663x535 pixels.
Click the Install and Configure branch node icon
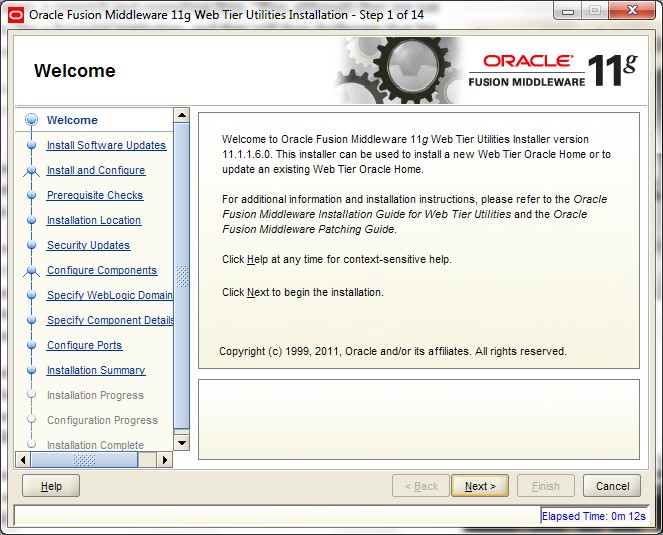(31, 170)
